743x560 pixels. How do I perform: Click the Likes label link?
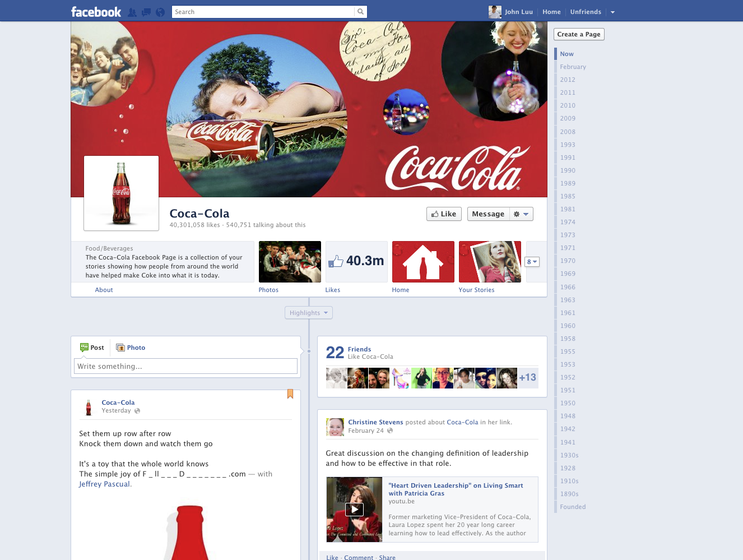click(333, 290)
